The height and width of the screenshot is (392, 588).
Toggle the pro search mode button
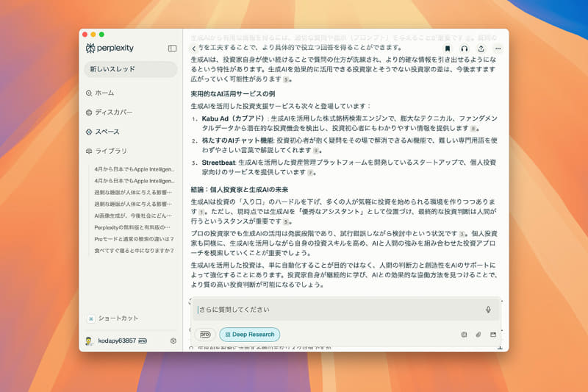pyautogui.click(x=205, y=334)
